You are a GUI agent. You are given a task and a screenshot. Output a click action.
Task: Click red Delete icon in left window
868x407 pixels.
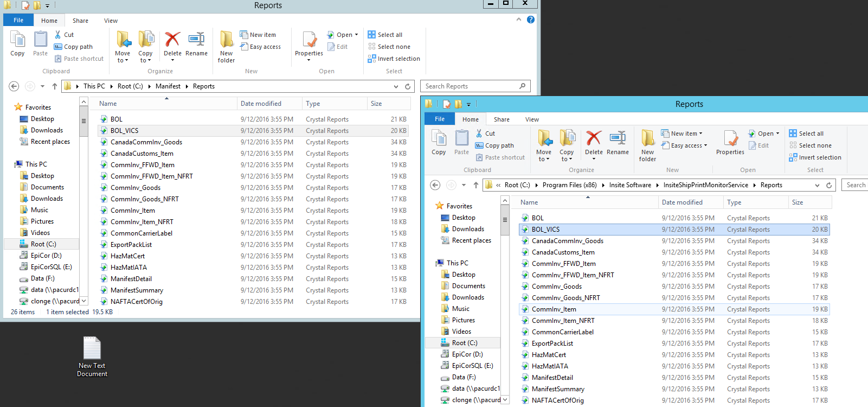[172, 39]
